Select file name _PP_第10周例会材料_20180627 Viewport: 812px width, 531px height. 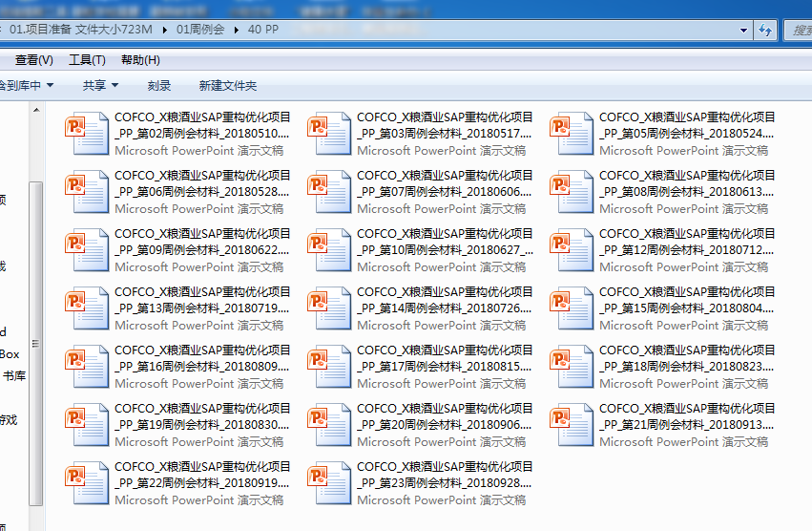pos(446,250)
